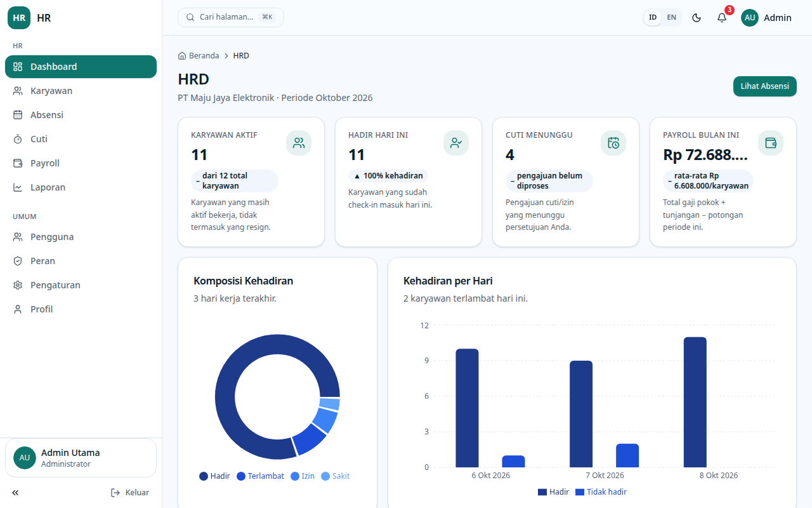This screenshot has width=812, height=508.
Task: Toggle Sakit legend in donut chart
Action: 336,476
